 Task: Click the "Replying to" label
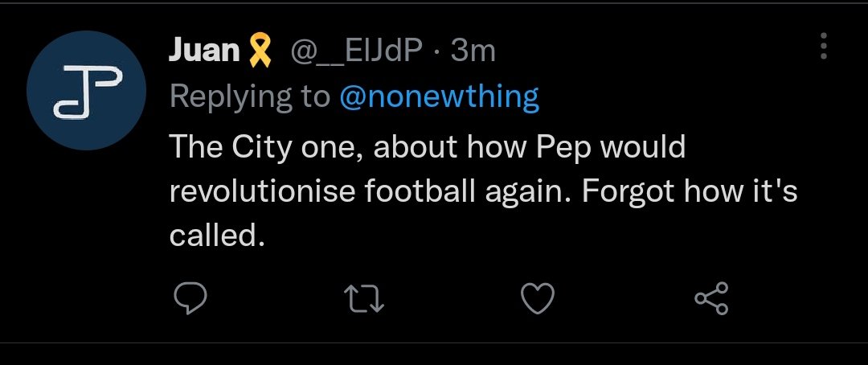250,96
